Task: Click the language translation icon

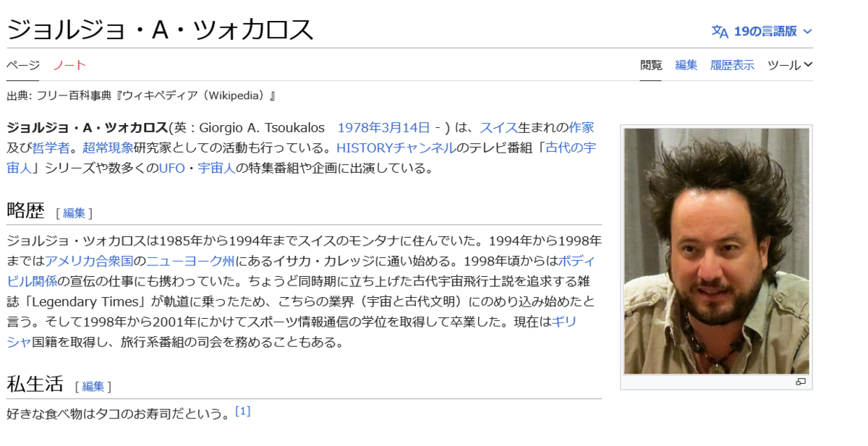Action: [720, 31]
